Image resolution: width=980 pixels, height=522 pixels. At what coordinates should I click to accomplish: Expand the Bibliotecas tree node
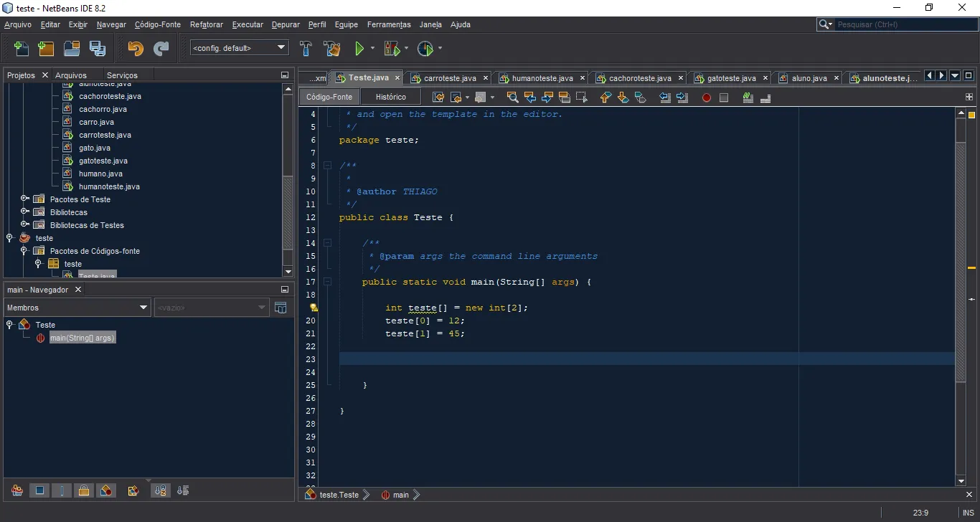pos(24,212)
